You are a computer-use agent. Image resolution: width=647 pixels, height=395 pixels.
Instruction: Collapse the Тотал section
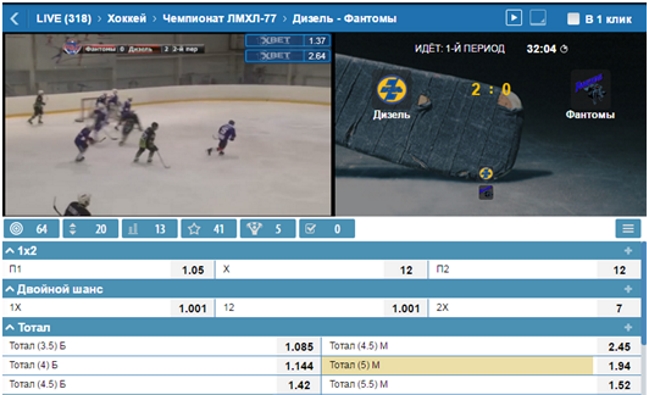click(x=9, y=327)
